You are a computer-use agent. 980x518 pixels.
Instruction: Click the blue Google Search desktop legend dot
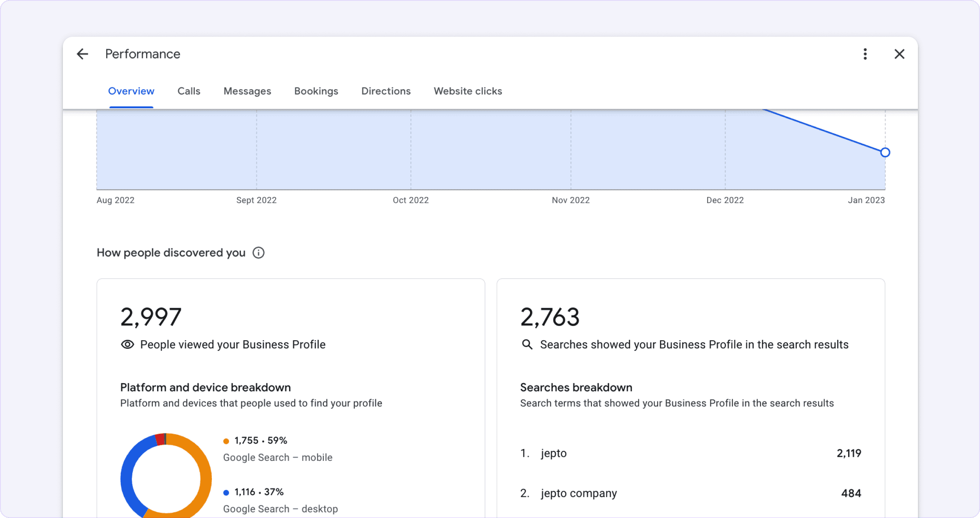(226, 492)
